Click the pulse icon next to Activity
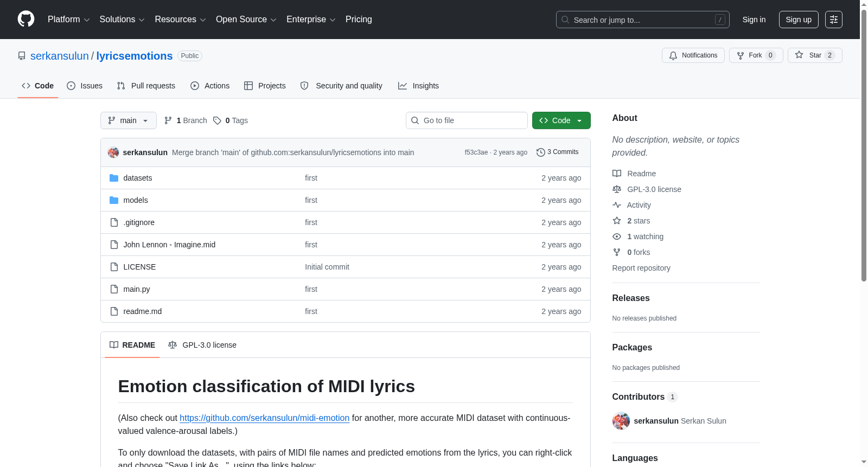Screen dimensions: 868x467 617,205
